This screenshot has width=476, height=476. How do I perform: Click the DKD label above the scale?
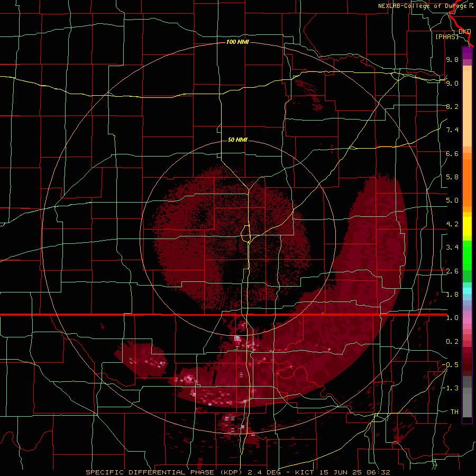pyautogui.click(x=464, y=31)
